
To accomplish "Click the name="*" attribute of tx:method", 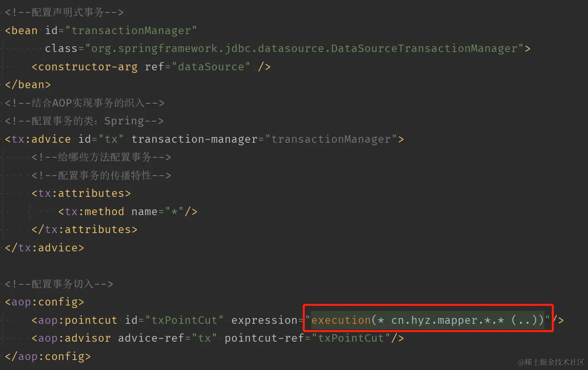I will point(158,211).
